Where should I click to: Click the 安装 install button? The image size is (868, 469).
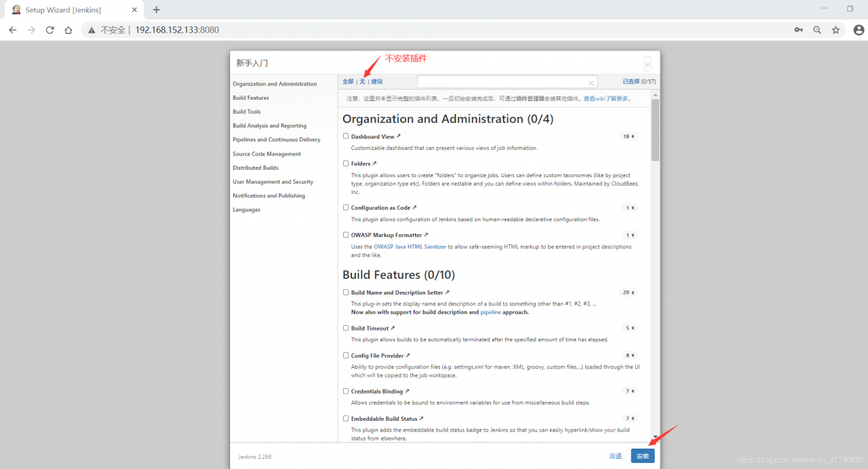tap(643, 456)
